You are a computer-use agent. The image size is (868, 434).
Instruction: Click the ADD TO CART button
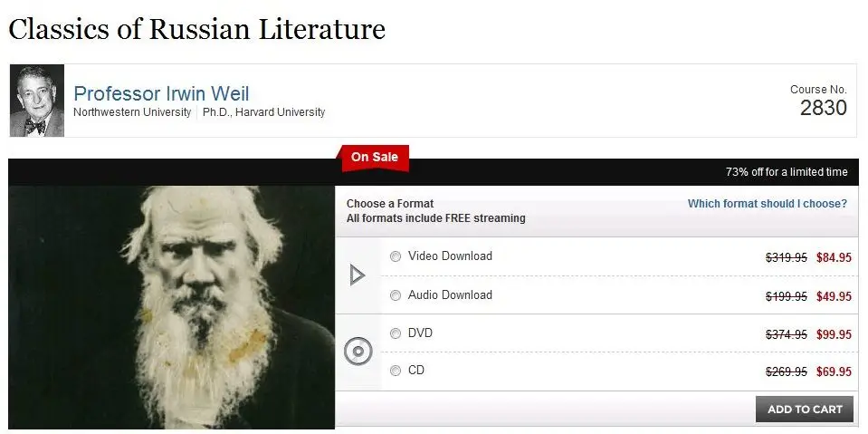pos(805,410)
